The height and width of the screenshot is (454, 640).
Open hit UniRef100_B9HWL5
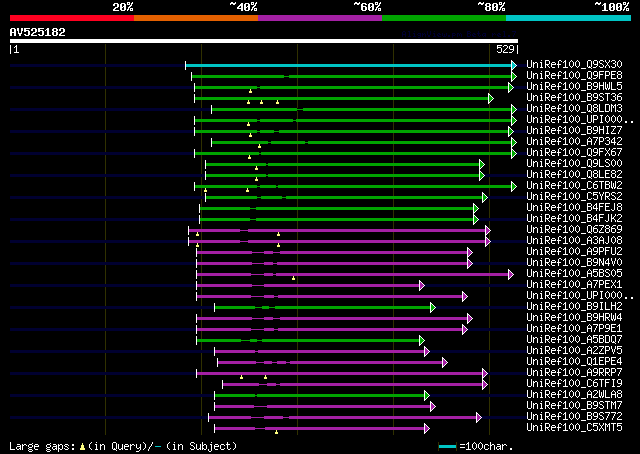[574, 86]
